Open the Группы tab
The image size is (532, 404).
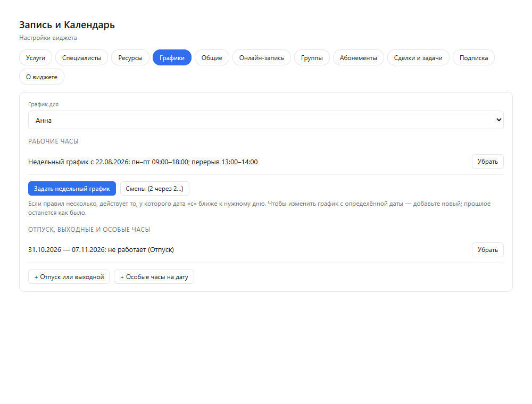click(x=312, y=57)
